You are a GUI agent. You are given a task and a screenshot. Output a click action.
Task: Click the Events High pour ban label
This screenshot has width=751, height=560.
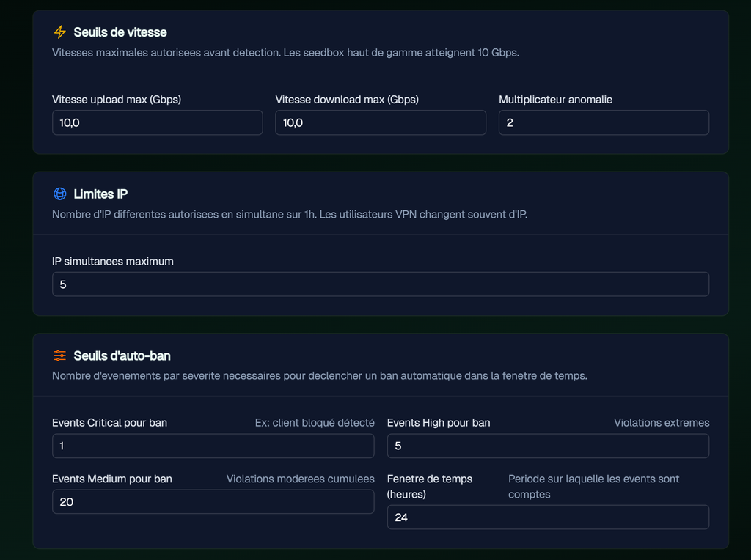[439, 423]
